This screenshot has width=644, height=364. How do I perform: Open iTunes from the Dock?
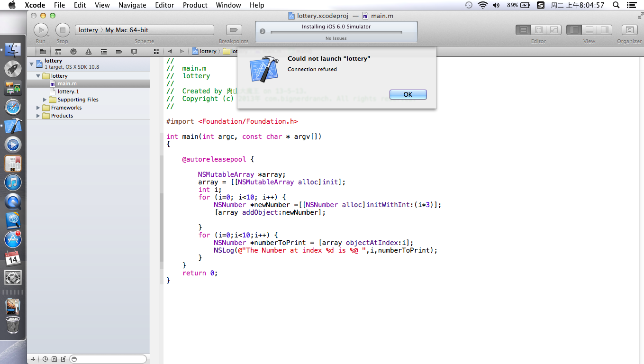[x=13, y=182]
